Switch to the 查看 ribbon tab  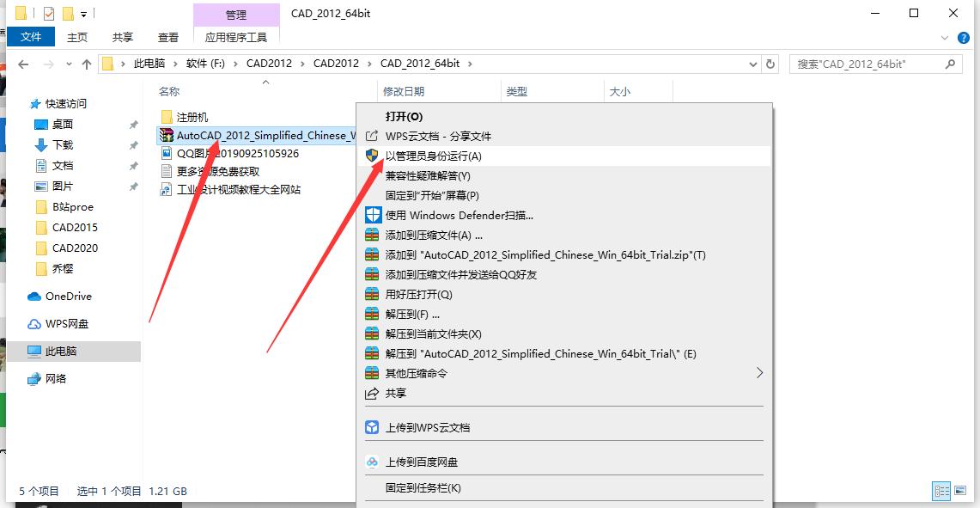tap(168, 37)
